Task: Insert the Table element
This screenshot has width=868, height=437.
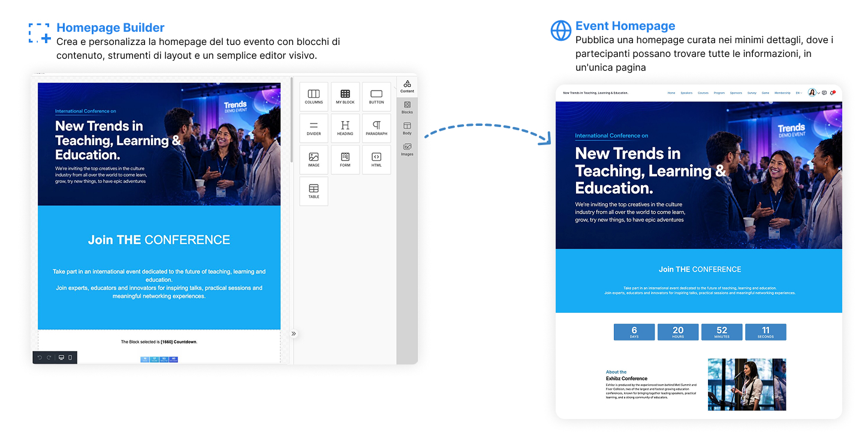Action: tap(314, 191)
